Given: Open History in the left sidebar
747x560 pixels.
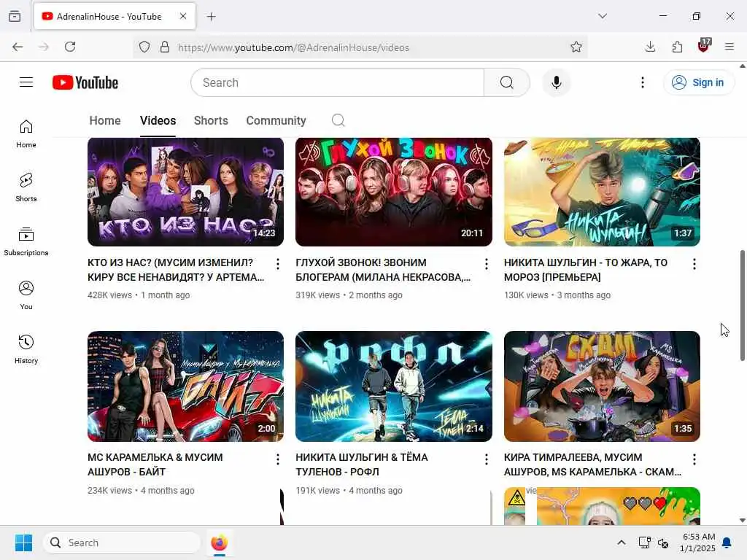Looking at the screenshot, I should pyautogui.click(x=26, y=349).
